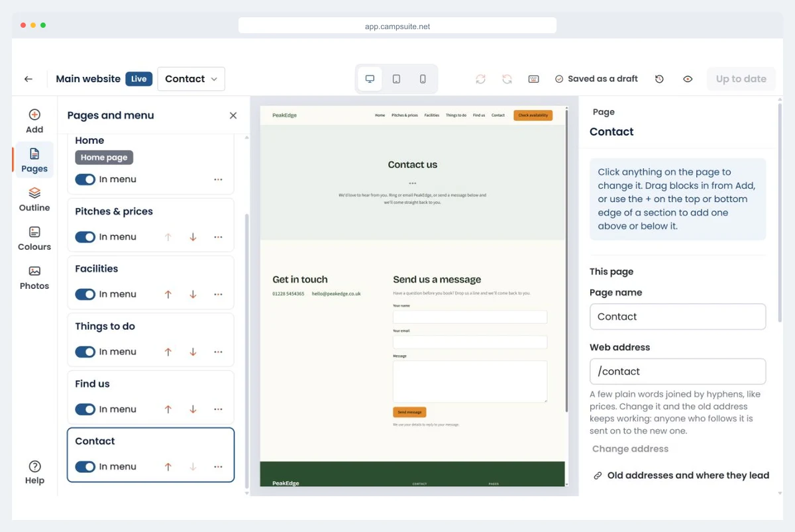Open the Contact page dropdown

click(191, 79)
